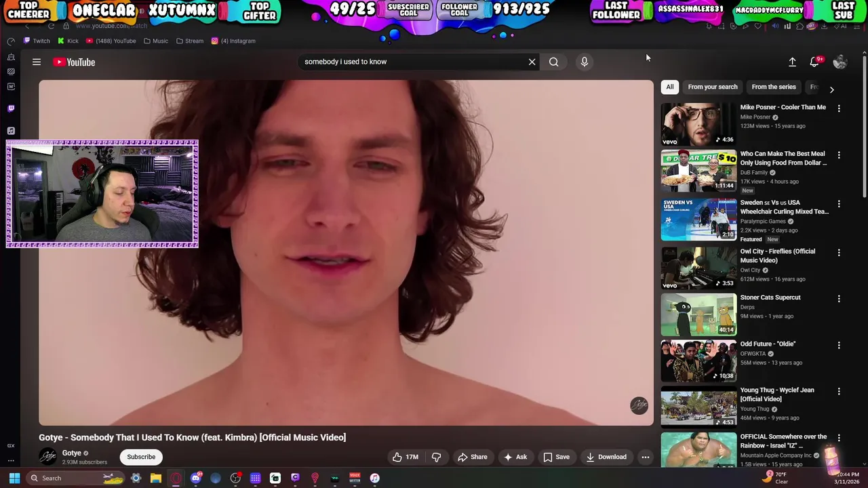Viewport: 868px width, 488px height.
Task: Select the From the series chip
Action: click(x=774, y=87)
